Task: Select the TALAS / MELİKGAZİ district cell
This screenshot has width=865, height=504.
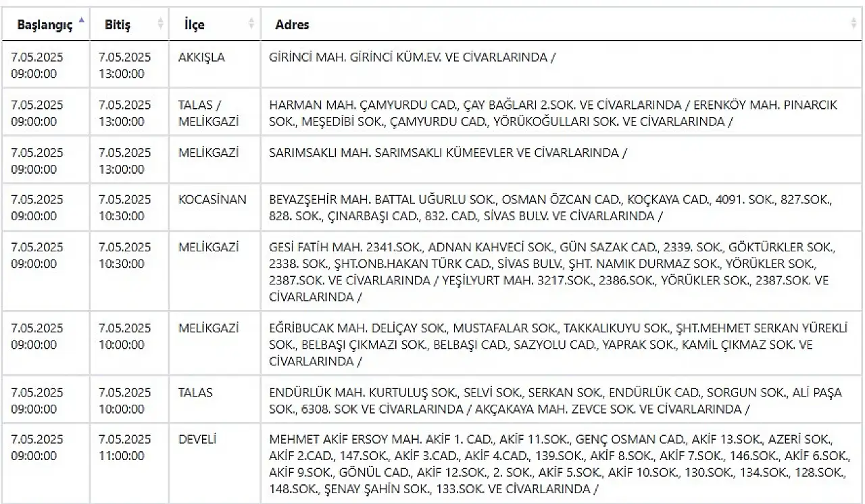Action: (x=215, y=111)
